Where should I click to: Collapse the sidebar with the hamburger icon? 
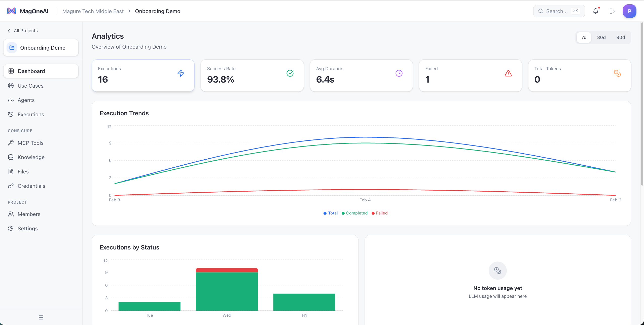pos(41,317)
